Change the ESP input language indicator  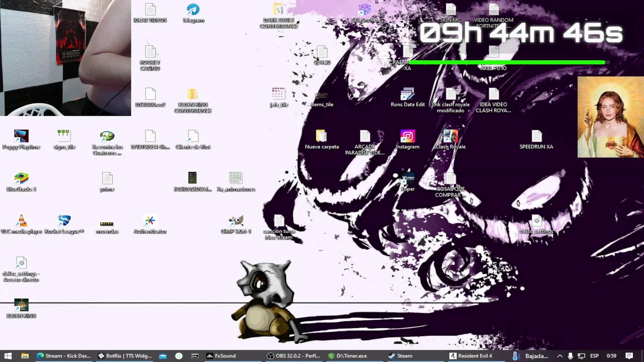594,356
